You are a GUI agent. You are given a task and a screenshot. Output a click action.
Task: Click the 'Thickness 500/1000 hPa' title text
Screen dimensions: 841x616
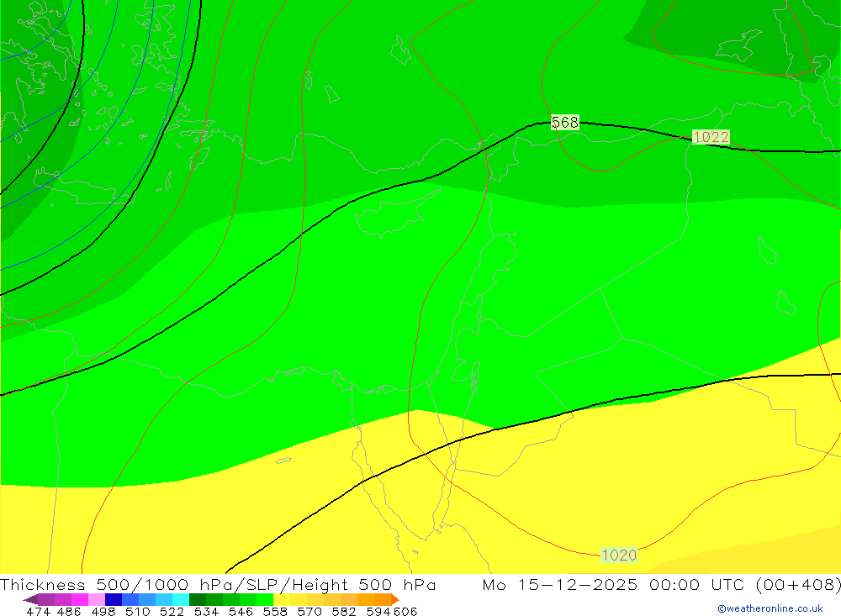click(116, 584)
